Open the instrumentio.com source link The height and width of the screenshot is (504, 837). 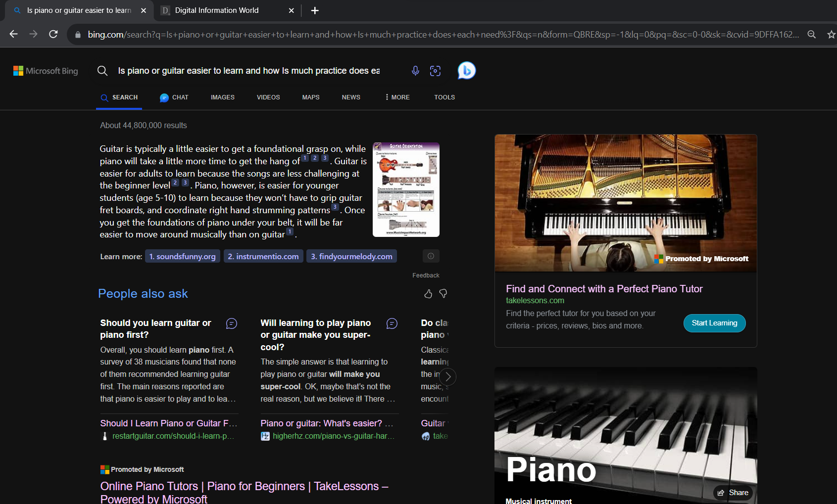tap(263, 256)
